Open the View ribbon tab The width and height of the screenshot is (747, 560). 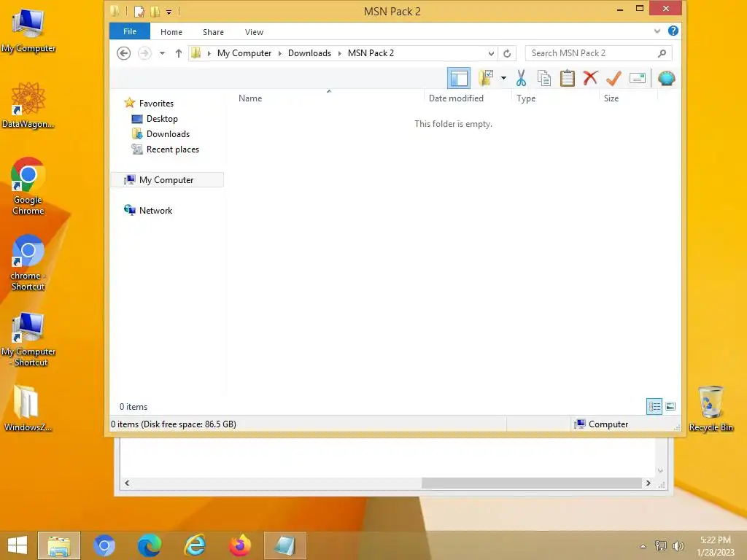click(x=254, y=32)
